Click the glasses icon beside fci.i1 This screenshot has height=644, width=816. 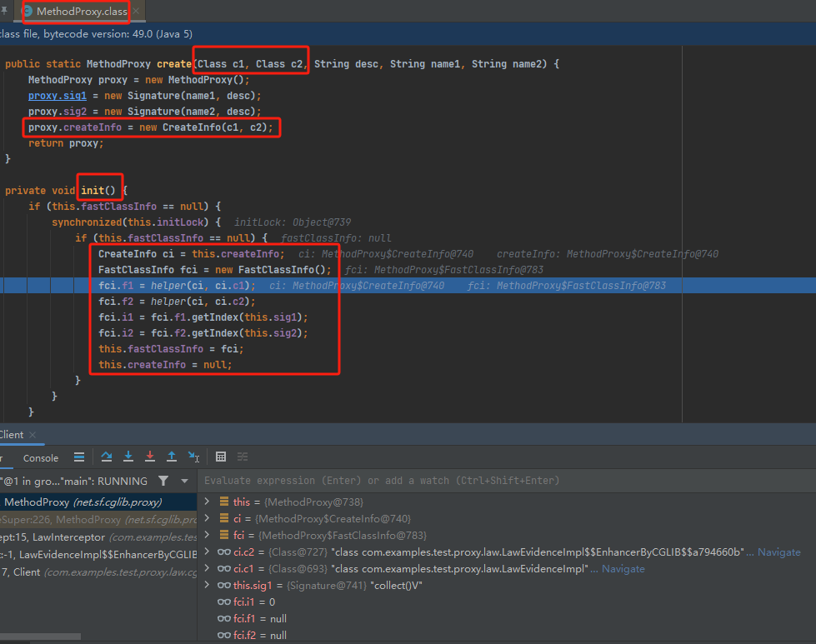click(x=224, y=602)
